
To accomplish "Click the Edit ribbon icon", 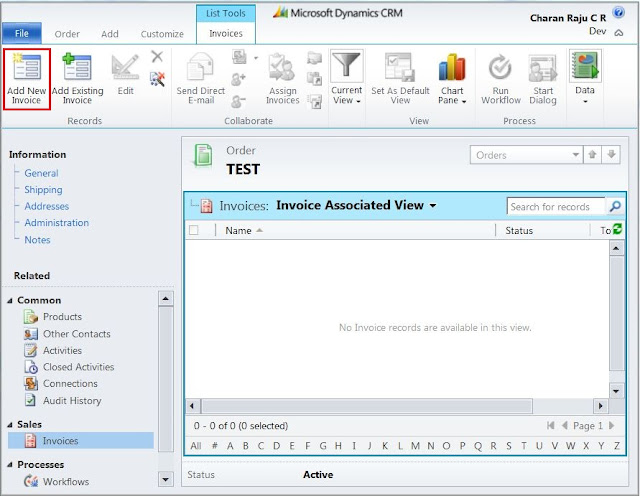I will click(x=125, y=67).
